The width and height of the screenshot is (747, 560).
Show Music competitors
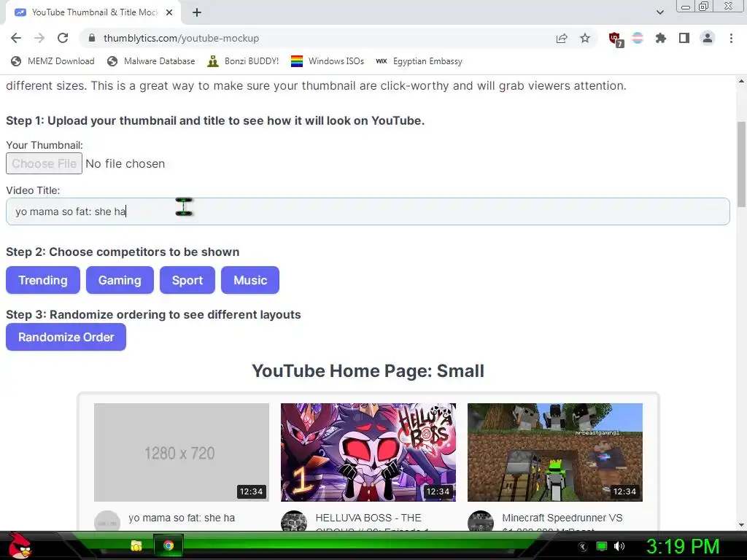(x=250, y=280)
